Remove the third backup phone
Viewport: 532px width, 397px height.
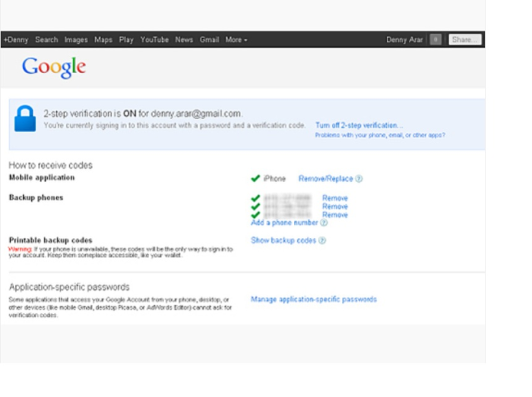(x=335, y=215)
